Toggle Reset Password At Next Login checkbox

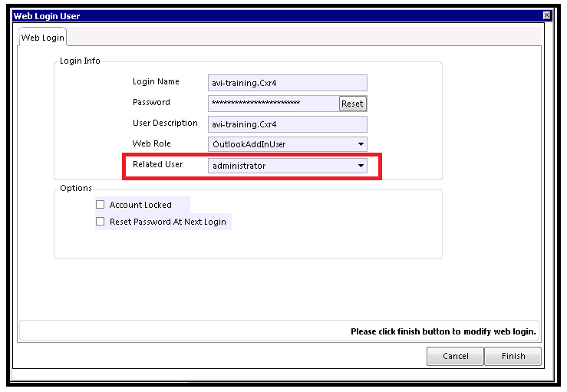click(101, 221)
